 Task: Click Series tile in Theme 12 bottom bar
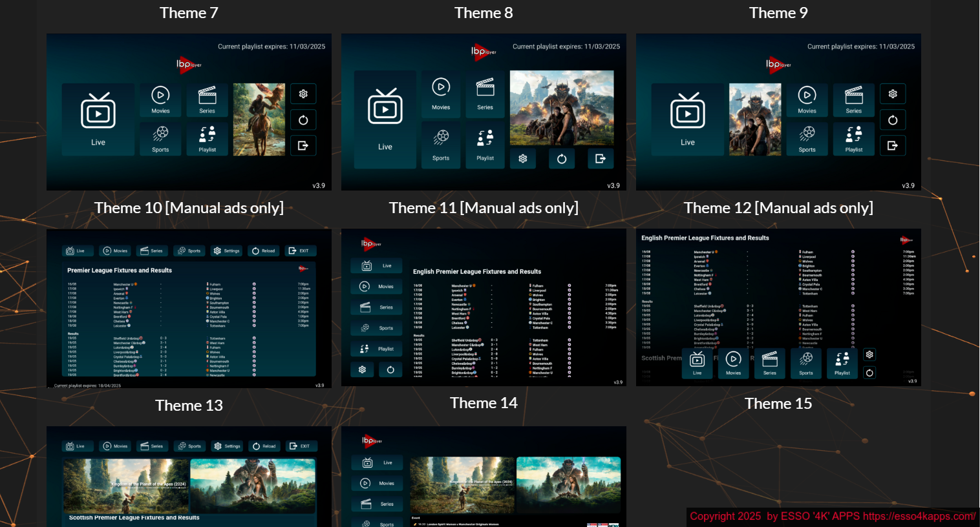pos(770,364)
